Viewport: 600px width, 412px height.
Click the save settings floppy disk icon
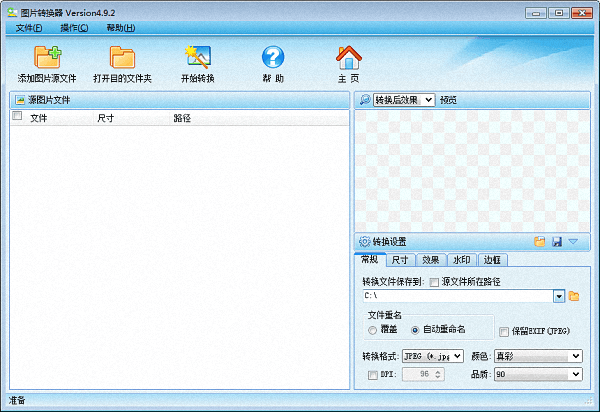tap(556, 241)
